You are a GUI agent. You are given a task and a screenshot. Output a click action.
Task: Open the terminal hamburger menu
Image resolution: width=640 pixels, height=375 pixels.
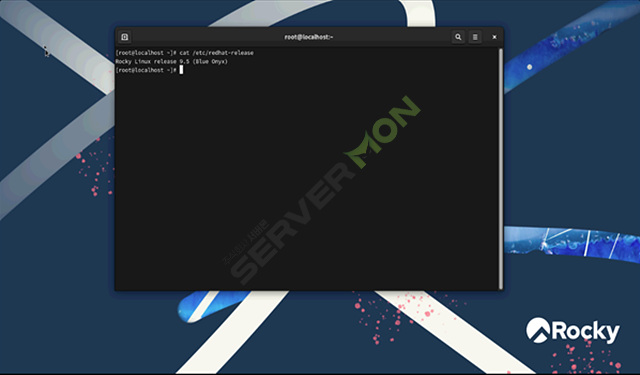[x=475, y=37]
